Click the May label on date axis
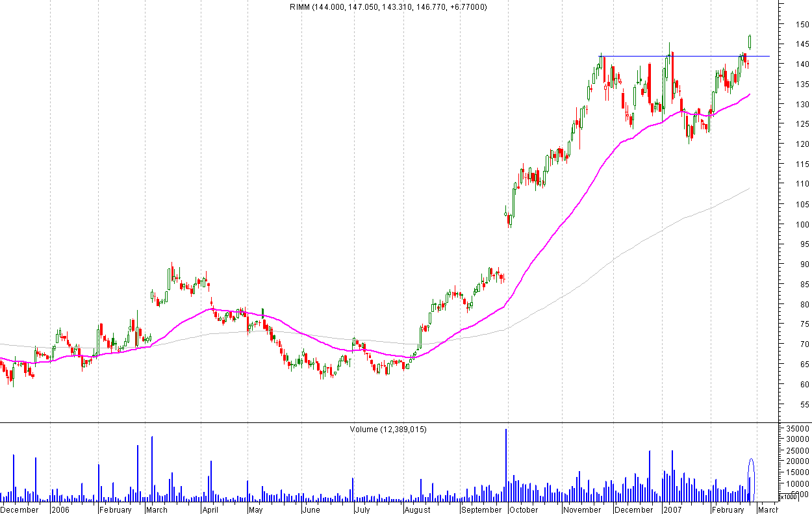Image resolution: width=812 pixels, height=514 pixels. [x=256, y=509]
